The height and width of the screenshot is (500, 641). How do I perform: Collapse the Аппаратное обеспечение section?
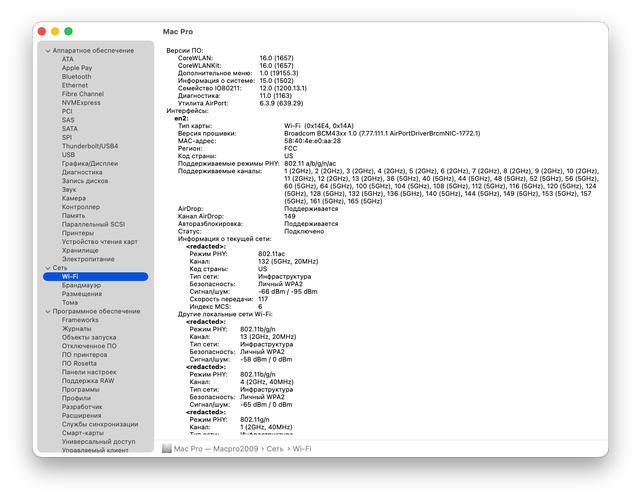[x=48, y=51]
